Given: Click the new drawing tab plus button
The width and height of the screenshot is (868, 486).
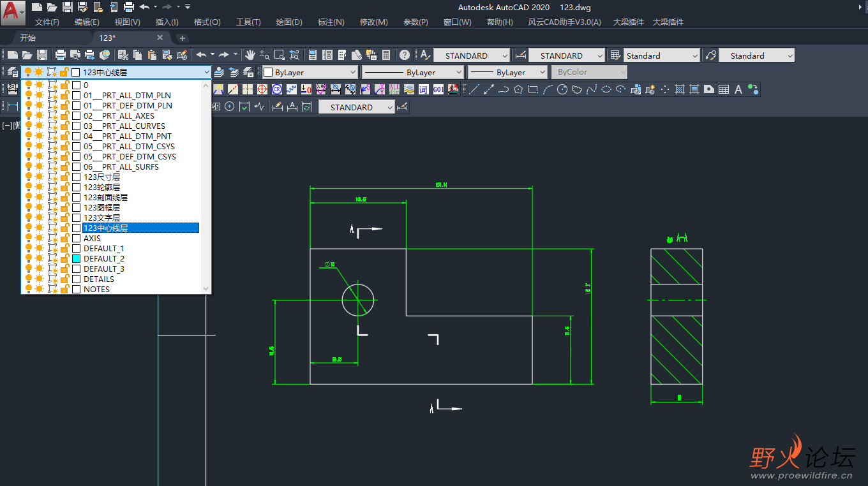Looking at the screenshot, I should tap(183, 38).
